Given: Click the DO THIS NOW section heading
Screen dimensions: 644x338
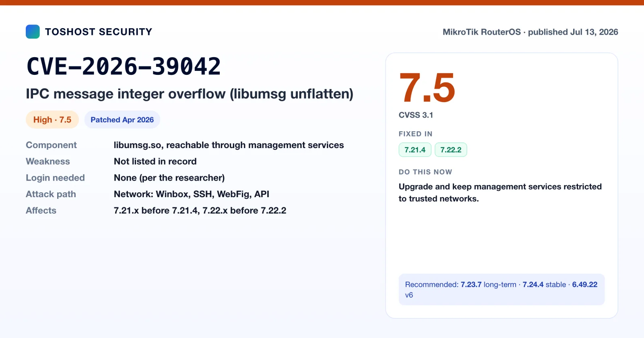Looking at the screenshot, I should pyautogui.click(x=425, y=172).
